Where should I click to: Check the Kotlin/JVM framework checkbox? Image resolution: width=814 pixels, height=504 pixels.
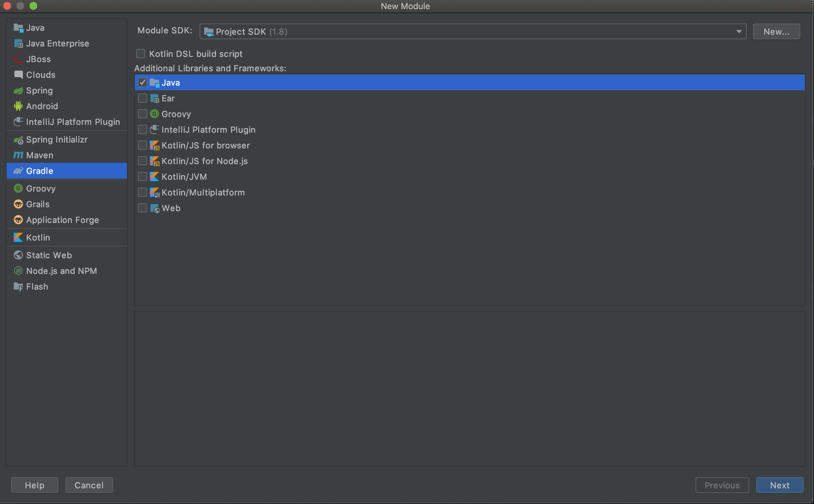click(x=142, y=177)
